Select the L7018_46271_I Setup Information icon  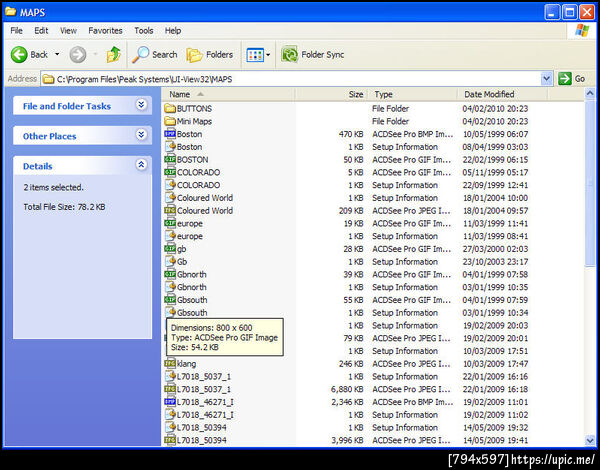tap(170, 415)
